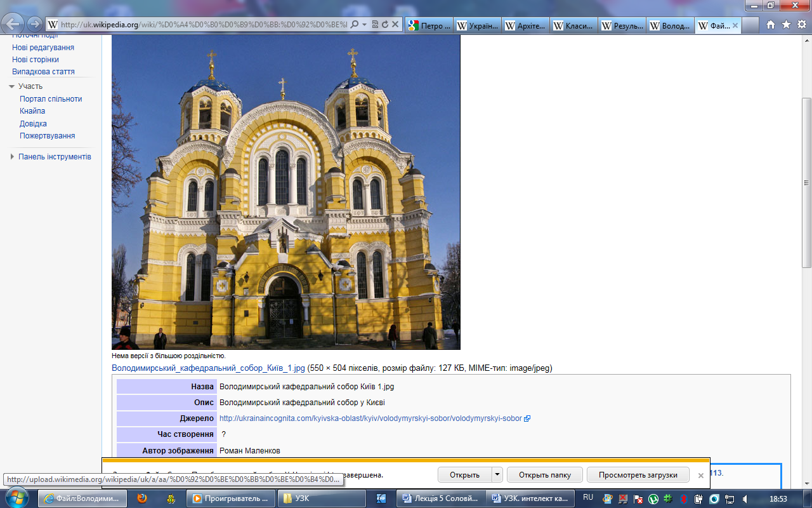Click 'Просмотреть загрузки' button

click(x=638, y=475)
